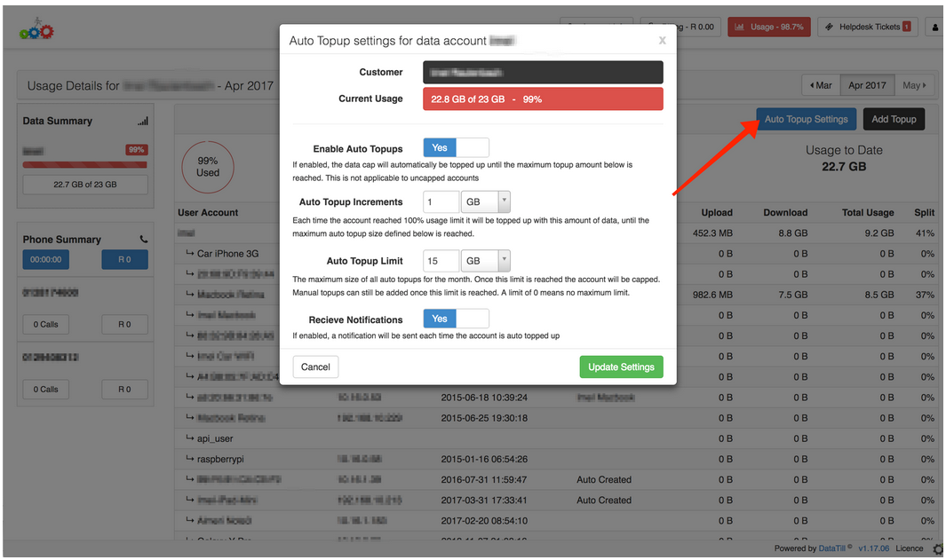Toggle the Enable Auto Topups switch

[x=456, y=147]
